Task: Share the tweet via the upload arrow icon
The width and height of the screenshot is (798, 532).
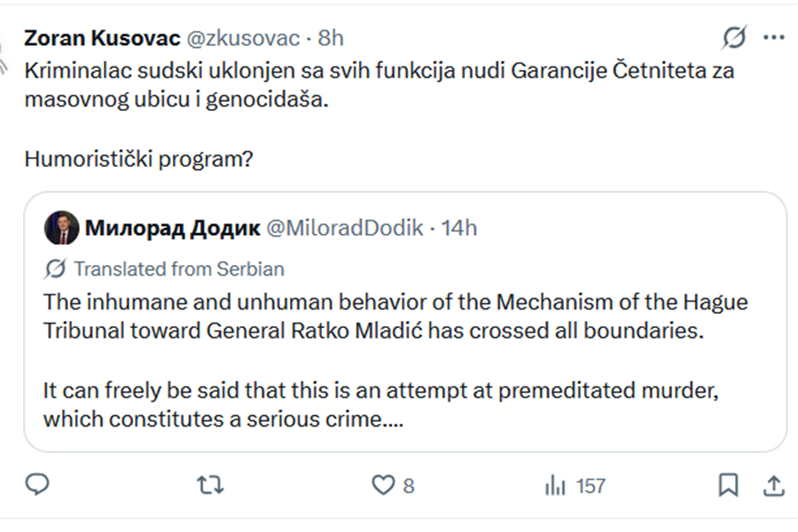Action: [x=773, y=485]
